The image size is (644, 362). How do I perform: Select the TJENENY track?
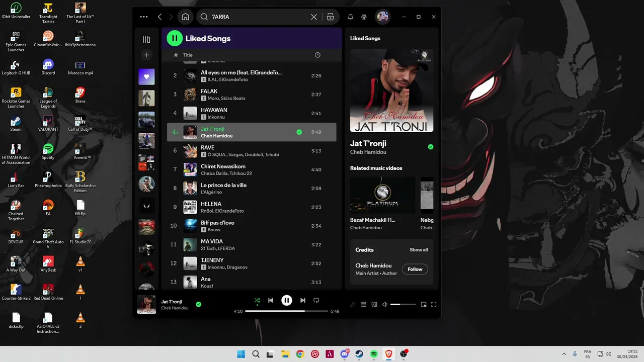(x=252, y=263)
